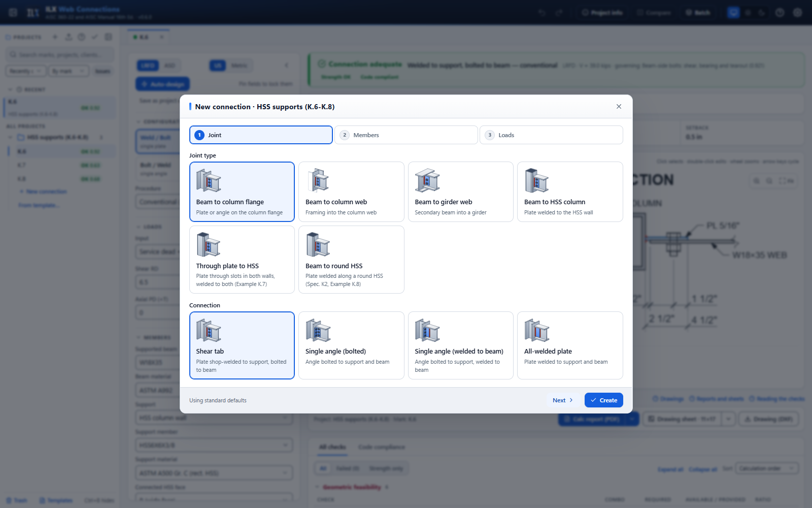Click the Beam to round HSS icon
Viewport: 812px width, 508px height.
(x=318, y=244)
